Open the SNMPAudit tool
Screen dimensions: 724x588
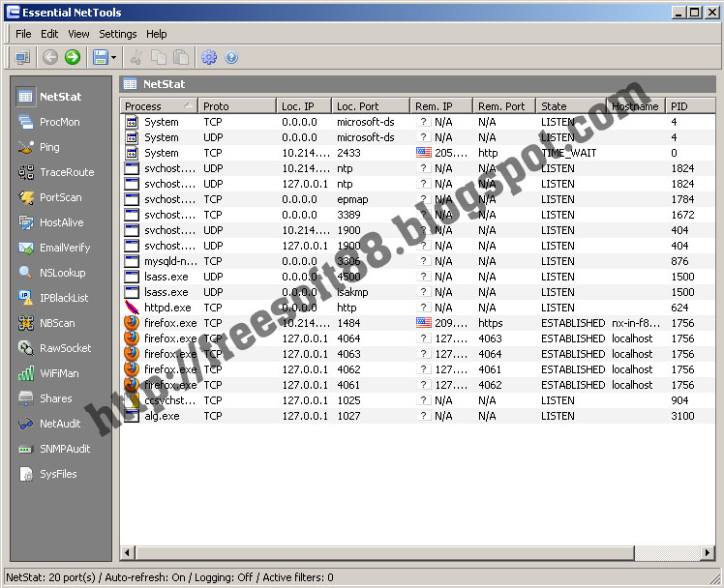click(x=54, y=449)
